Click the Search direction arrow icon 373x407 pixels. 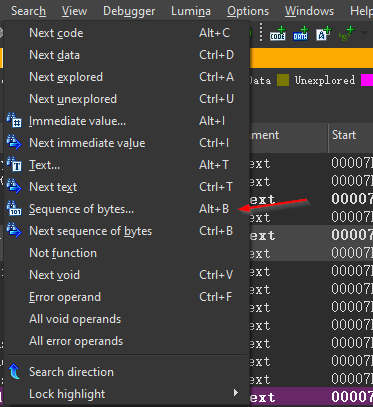(14, 371)
